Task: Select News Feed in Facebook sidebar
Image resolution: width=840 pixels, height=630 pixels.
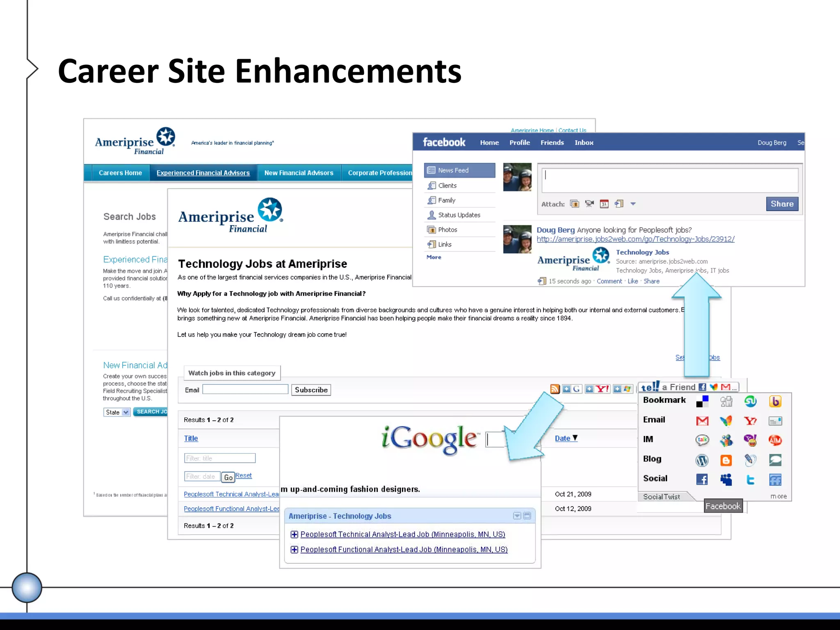Action: click(x=460, y=170)
